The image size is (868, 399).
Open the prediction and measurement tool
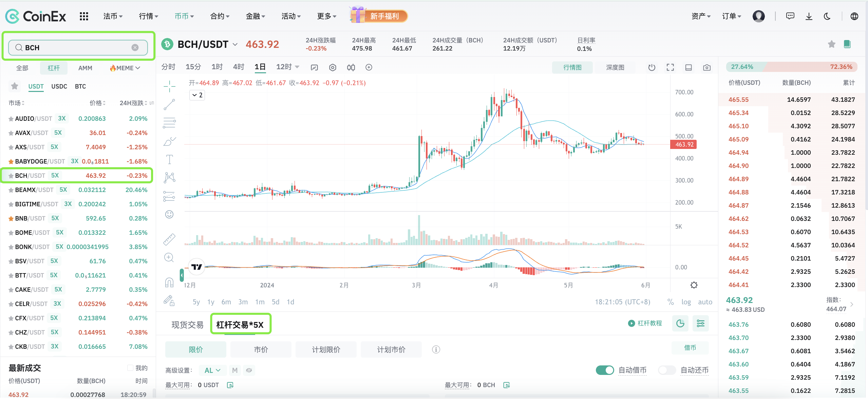click(169, 196)
